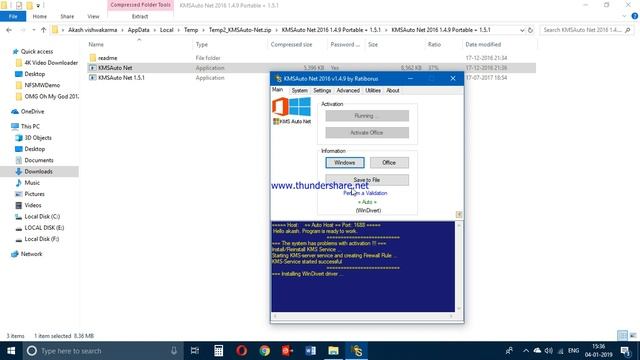Open Explorer help question mark icon
The height and width of the screenshot is (360, 640).
pos(634,16)
